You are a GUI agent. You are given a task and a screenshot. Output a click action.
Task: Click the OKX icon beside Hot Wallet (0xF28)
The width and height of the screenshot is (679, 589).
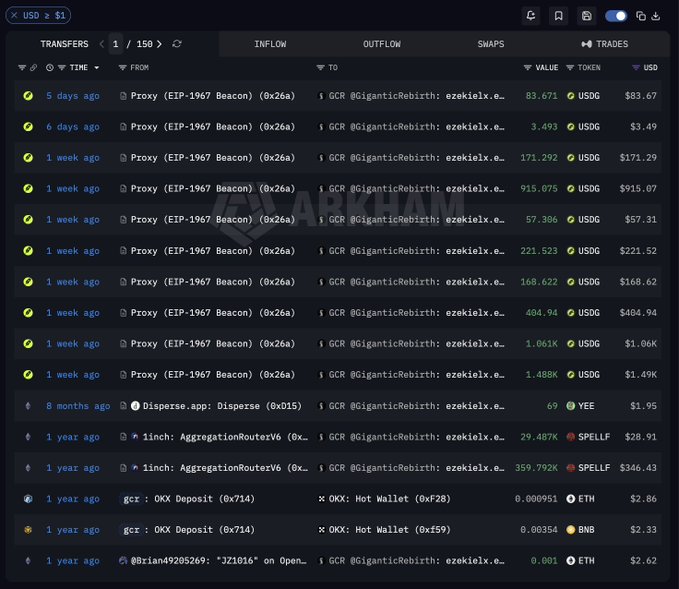click(321, 499)
